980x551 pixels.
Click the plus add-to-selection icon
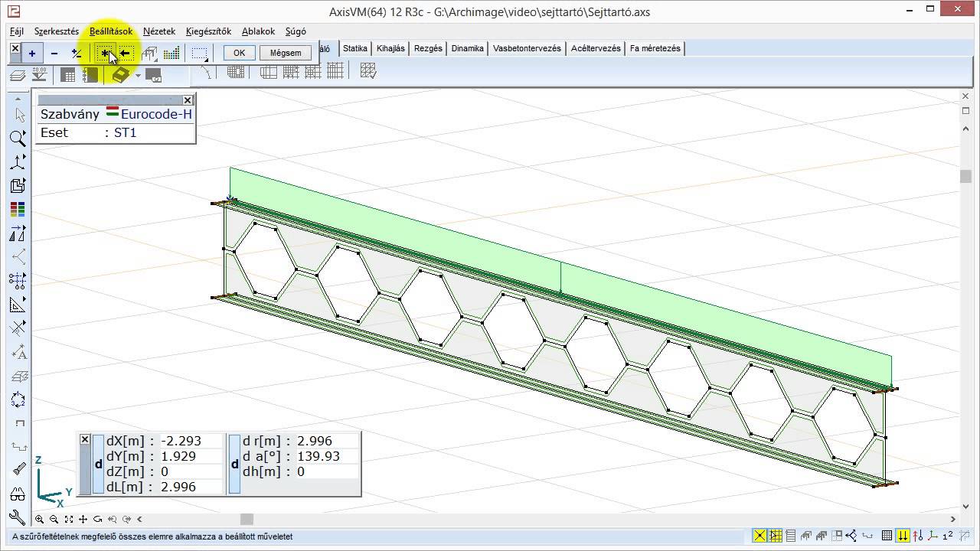[32, 54]
